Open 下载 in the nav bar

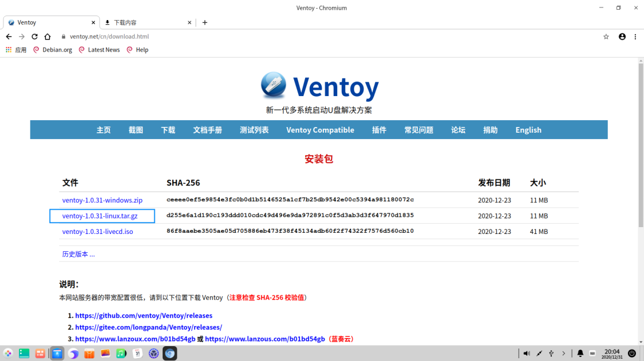coord(168,130)
